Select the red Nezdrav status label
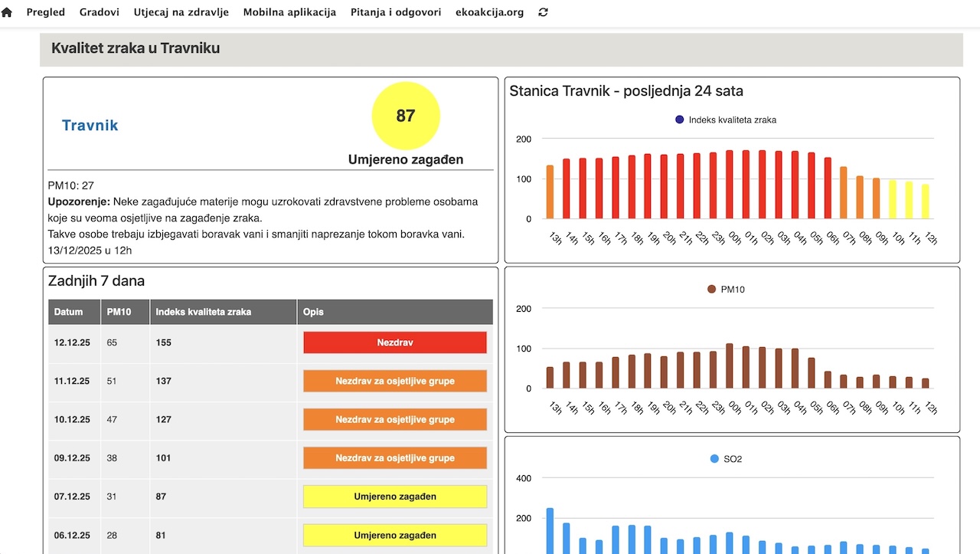980x554 pixels. (395, 343)
